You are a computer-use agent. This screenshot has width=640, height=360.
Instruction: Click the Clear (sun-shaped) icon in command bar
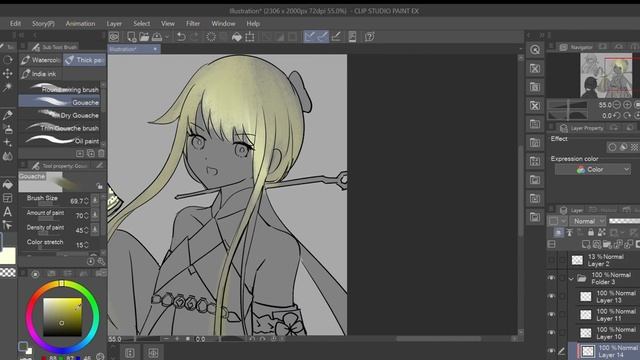coord(211,37)
